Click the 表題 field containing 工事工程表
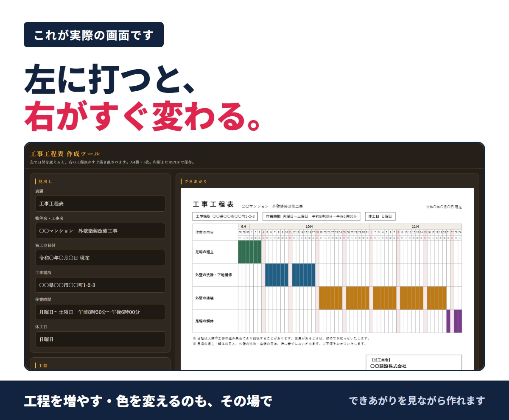509x420 pixels. [100, 204]
